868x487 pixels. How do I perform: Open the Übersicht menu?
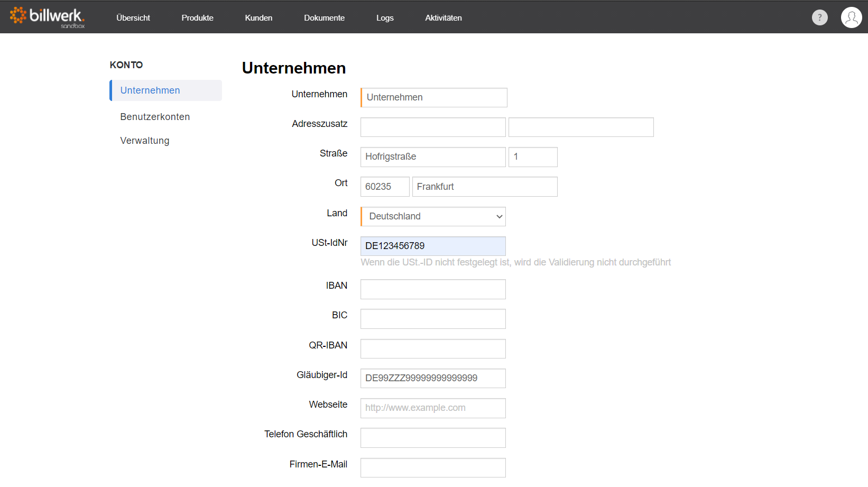133,17
